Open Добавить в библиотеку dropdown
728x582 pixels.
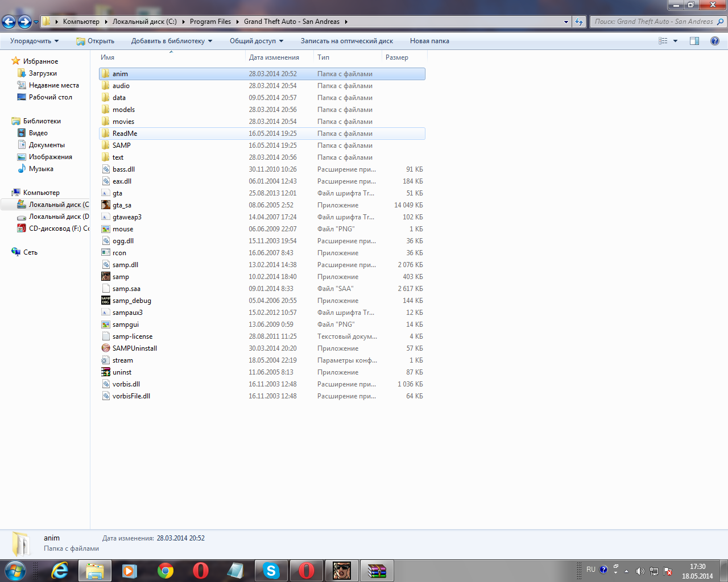tap(172, 41)
